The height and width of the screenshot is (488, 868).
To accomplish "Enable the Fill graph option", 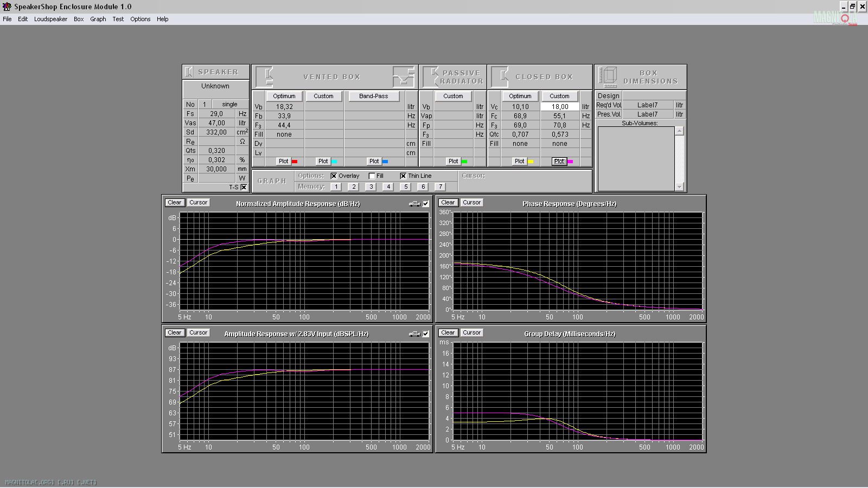I will [372, 176].
